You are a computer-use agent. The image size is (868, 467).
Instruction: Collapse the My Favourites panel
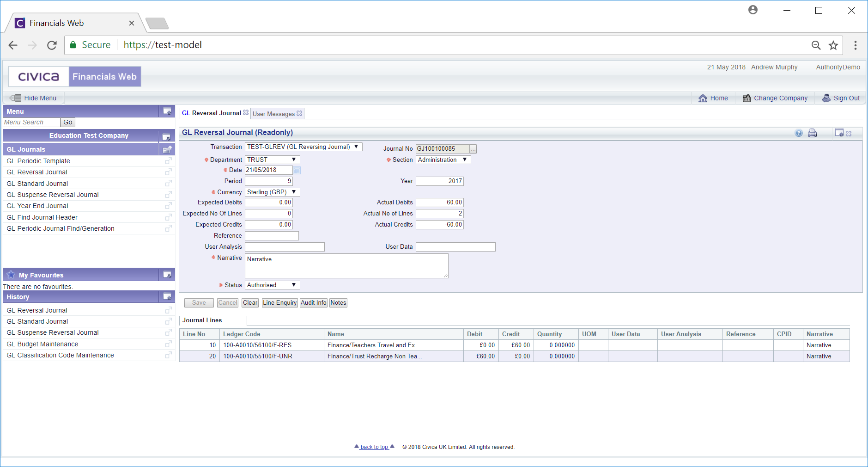click(x=167, y=275)
